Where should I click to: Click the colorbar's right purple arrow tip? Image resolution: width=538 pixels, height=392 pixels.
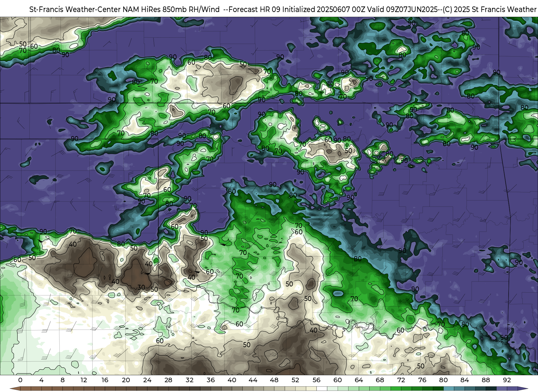[x=522, y=389]
